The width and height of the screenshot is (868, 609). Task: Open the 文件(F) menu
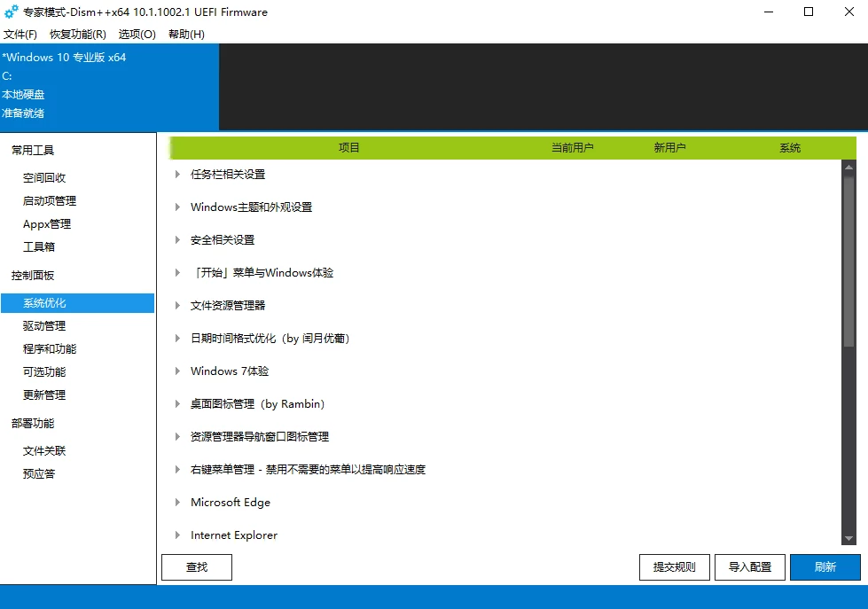(x=20, y=35)
